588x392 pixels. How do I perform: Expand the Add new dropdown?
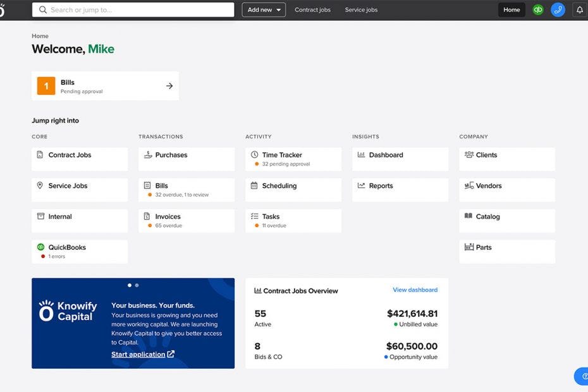263,9
